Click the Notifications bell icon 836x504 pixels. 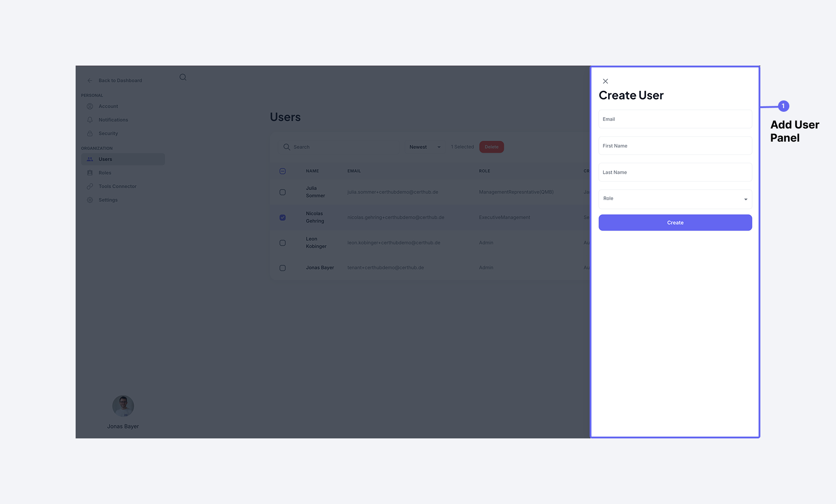pyautogui.click(x=90, y=119)
